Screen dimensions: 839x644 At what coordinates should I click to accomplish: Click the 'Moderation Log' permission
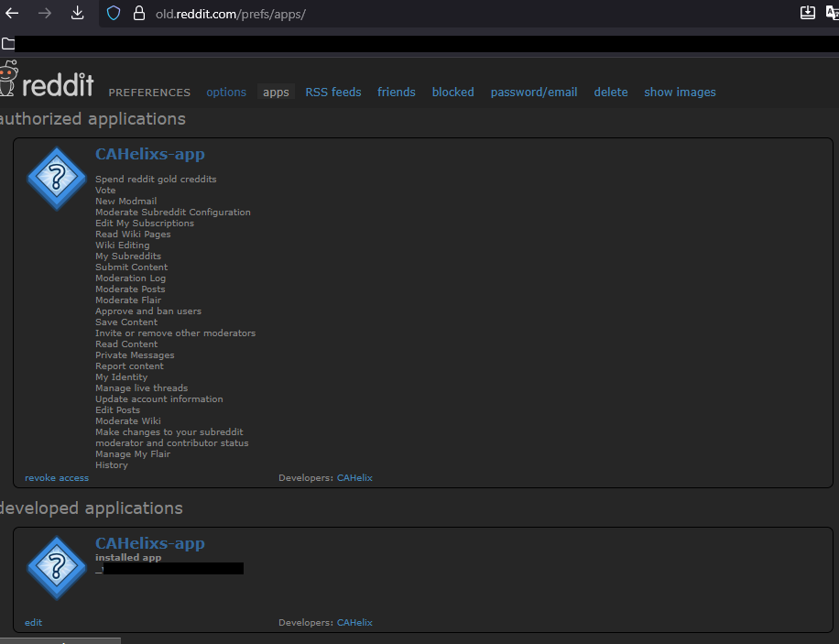pos(131,278)
